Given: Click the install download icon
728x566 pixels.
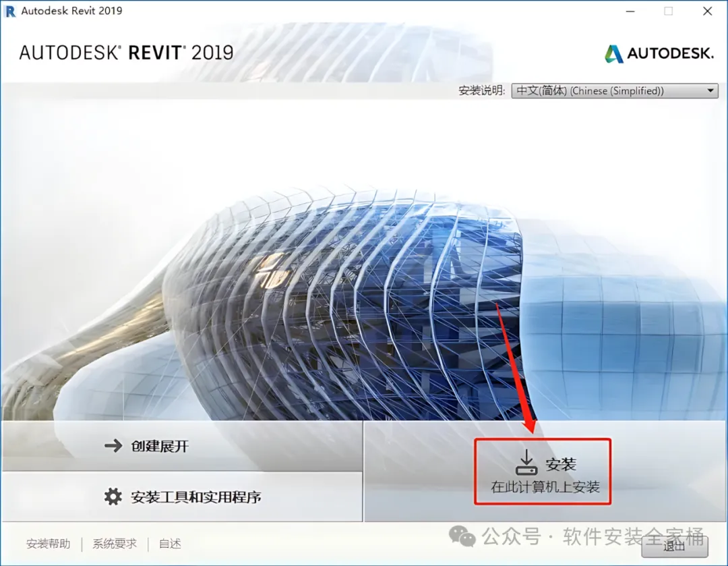Looking at the screenshot, I should point(526,462).
